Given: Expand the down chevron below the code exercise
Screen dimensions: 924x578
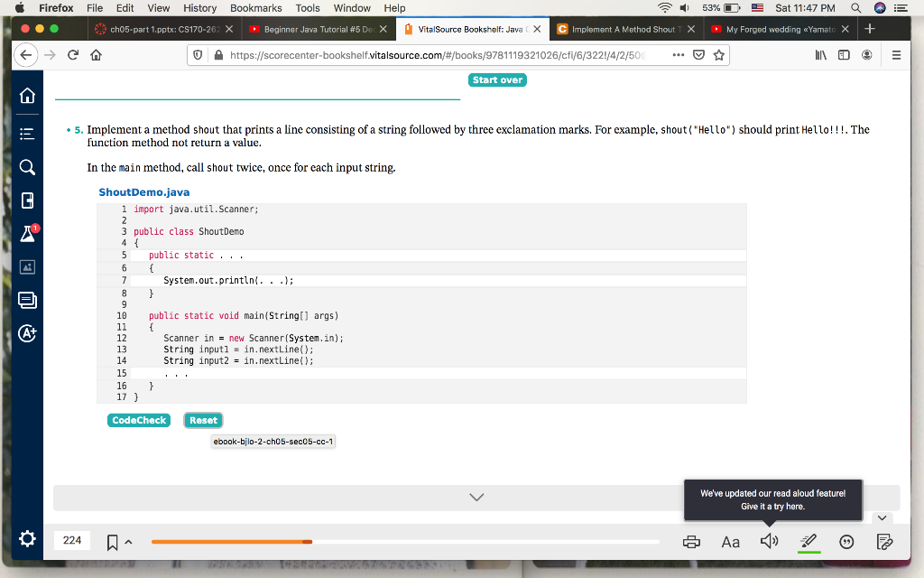Looking at the screenshot, I should point(477,496).
